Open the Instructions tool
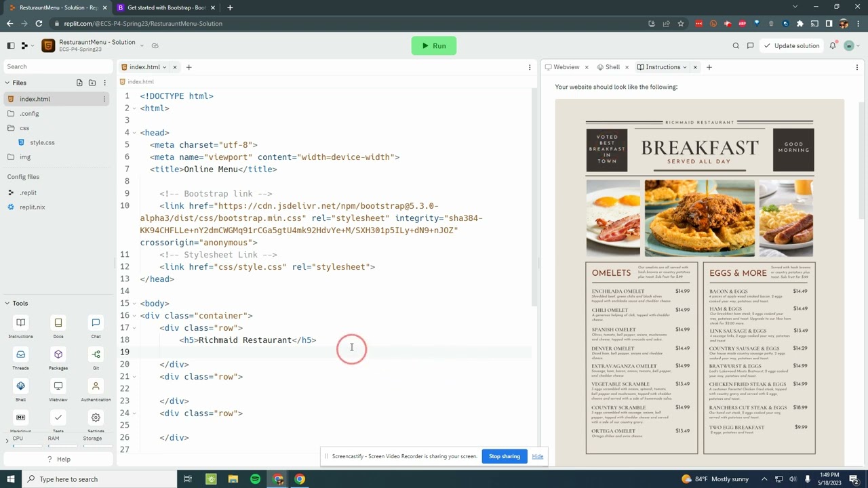The height and width of the screenshot is (488, 868). [x=20, y=327]
